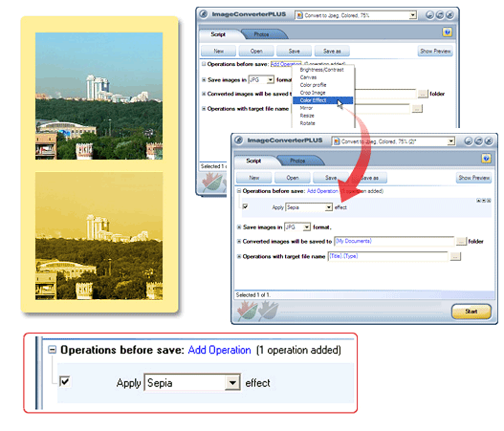Choose Brightness/Contrast from operation menu
Image resolution: width=504 pixels, height=431 pixels.
pos(321,70)
